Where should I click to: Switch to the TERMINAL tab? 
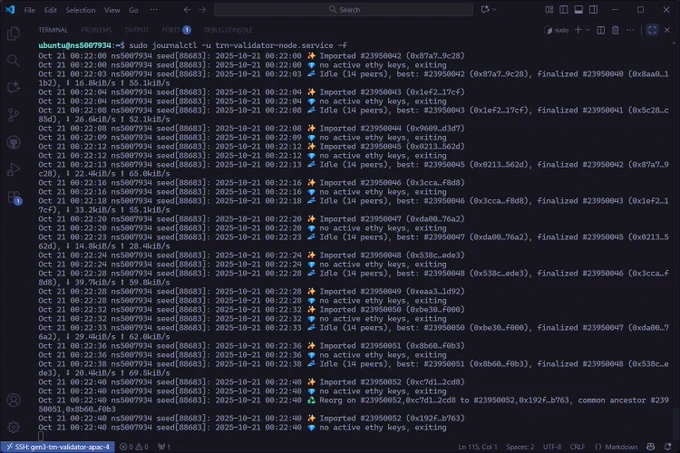[53, 30]
